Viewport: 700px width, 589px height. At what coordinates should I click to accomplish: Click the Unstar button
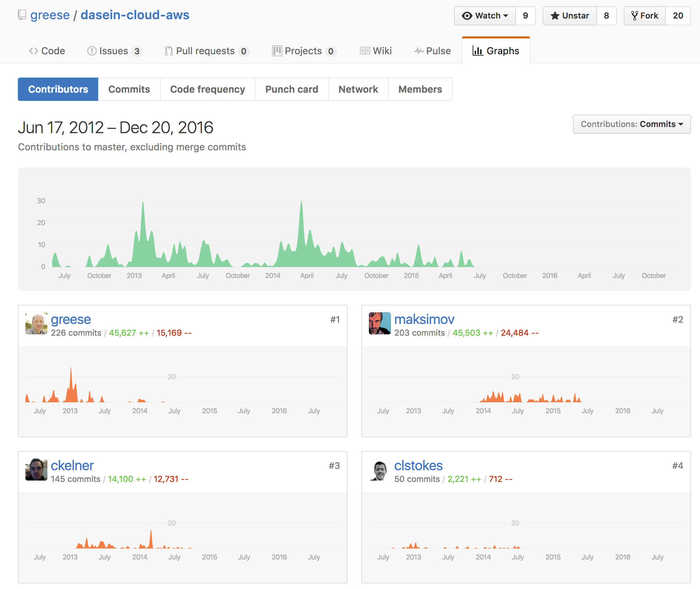click(x=570, y=16)
